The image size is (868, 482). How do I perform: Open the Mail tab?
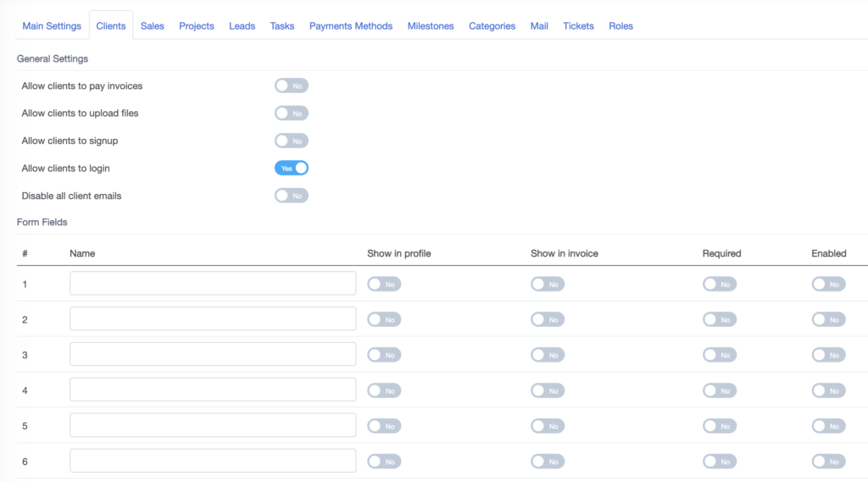[539, 26]
